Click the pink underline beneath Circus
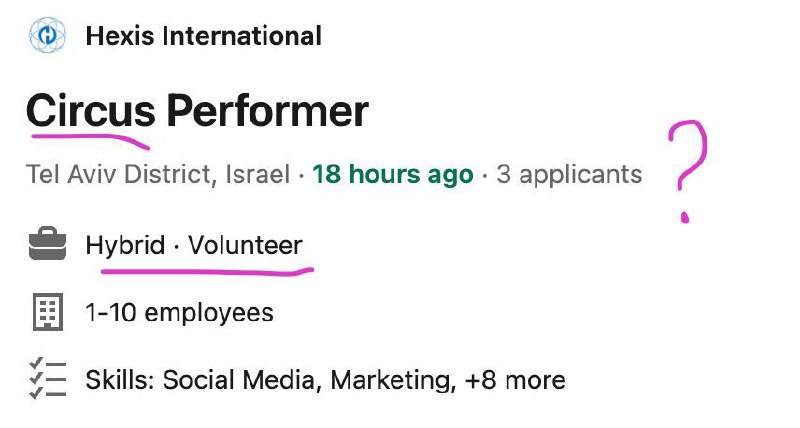 pyautogui.click(x=91, y=141)
